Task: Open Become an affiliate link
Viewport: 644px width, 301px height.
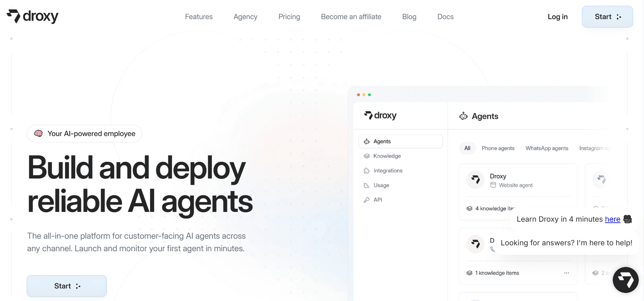Action: [351, 17]
